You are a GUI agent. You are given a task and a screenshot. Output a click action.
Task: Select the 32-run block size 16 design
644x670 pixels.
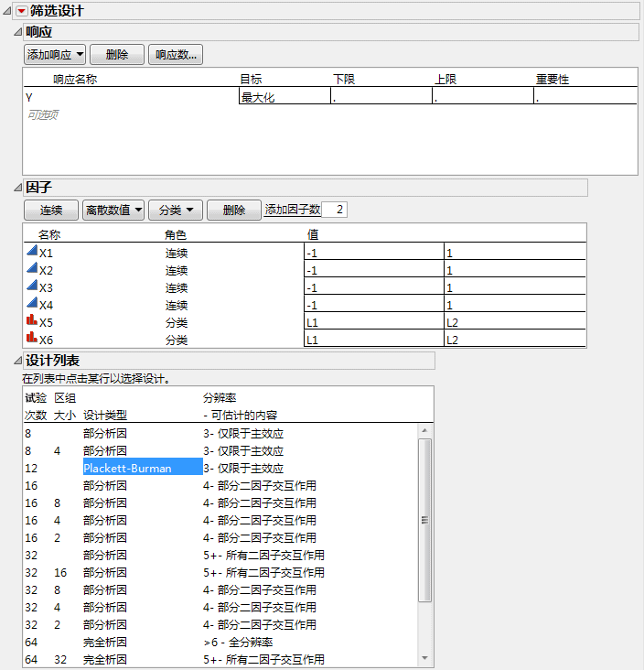[x=220, y=573]
